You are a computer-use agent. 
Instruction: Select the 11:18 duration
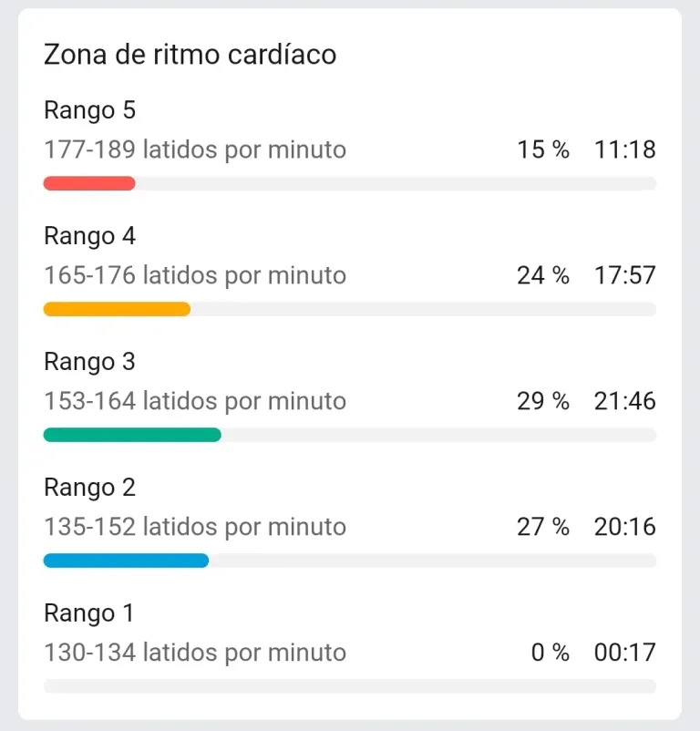625,150
